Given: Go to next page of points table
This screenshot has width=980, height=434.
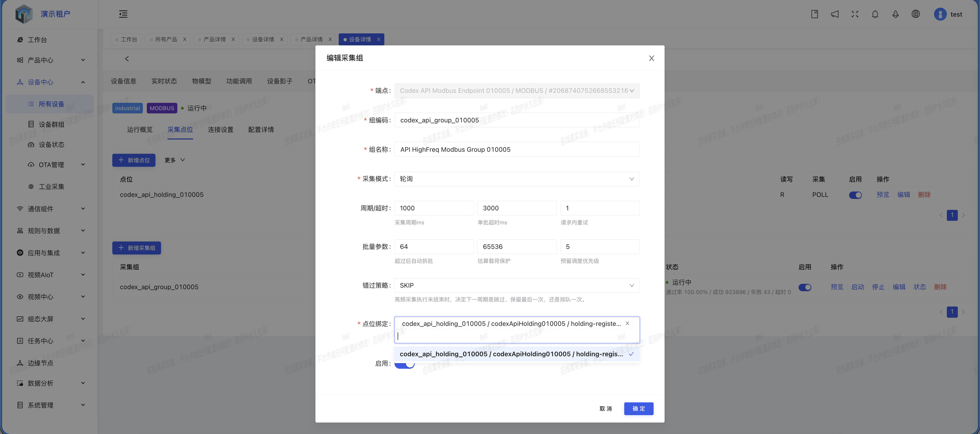Looking at the screenshot, I should (964, 215).
